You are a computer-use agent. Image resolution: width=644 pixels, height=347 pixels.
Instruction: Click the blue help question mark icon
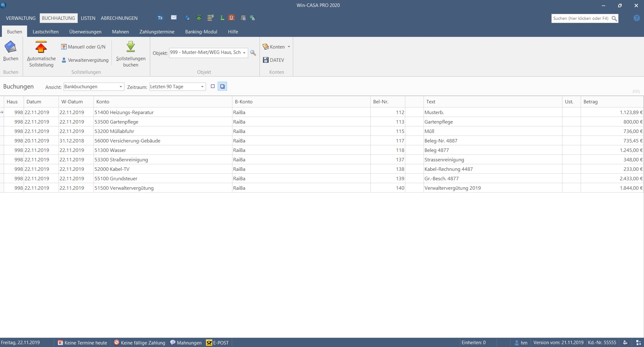pos(636,18)
